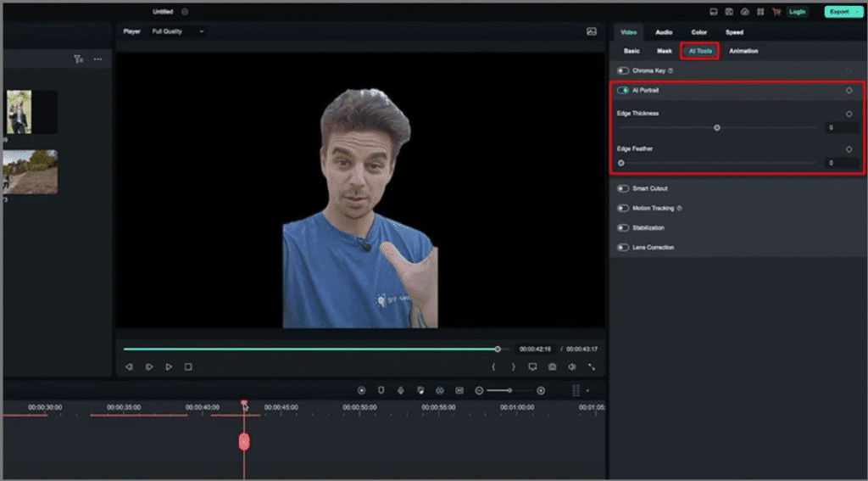
Task: Click the audio mixer icon on timeline toolbar
Action: (x=420, y=391)
